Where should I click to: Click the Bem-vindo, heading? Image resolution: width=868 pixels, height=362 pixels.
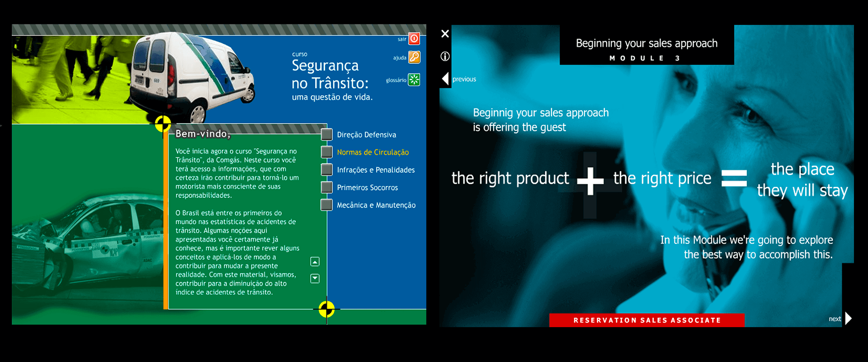tap(203, 133)
